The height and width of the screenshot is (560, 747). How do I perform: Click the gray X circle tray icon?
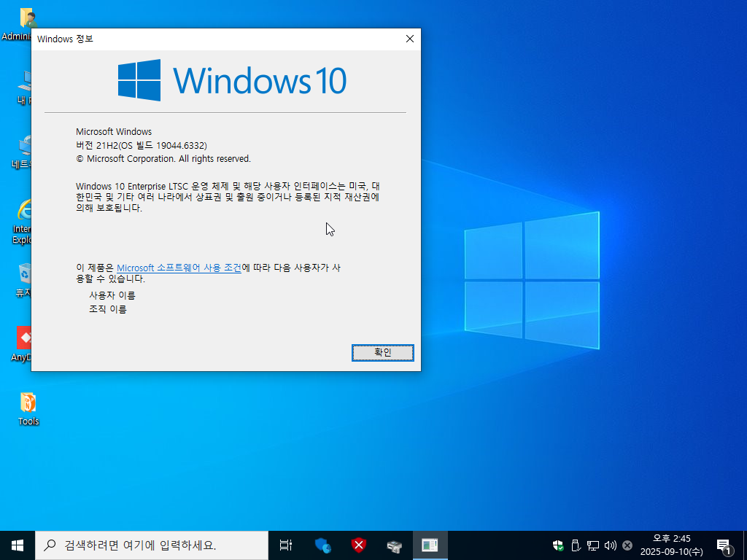[627, 545]
